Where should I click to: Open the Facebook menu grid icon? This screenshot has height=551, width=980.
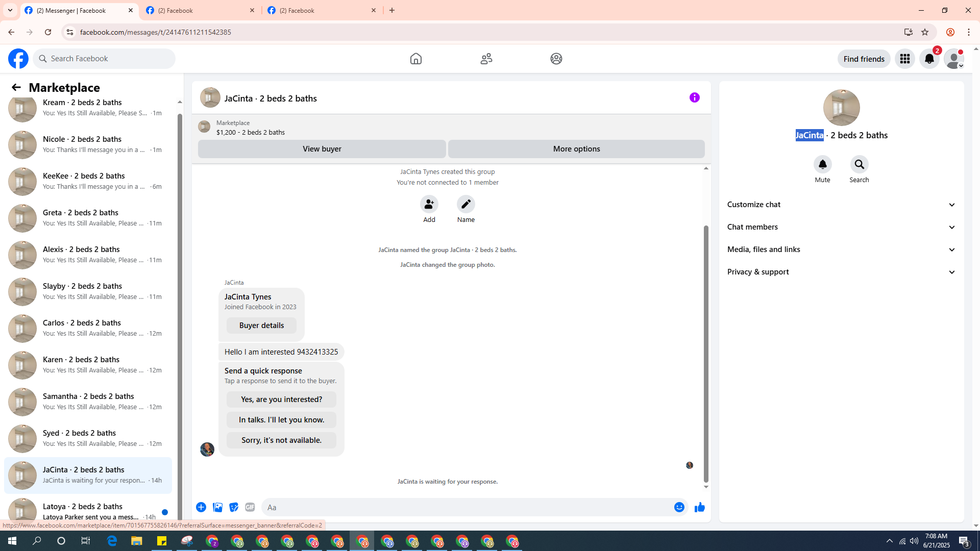pos(904,59)
